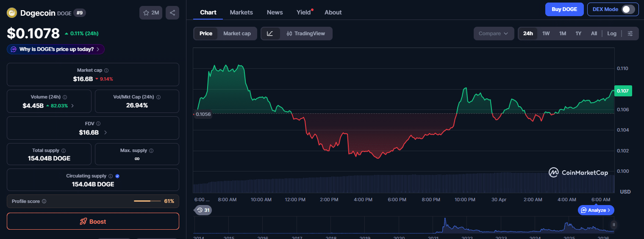Select the line chart icon
Image resolution: width=644 pixels, height=239 pixels.
pyautogui.click(x=270, y=34)
